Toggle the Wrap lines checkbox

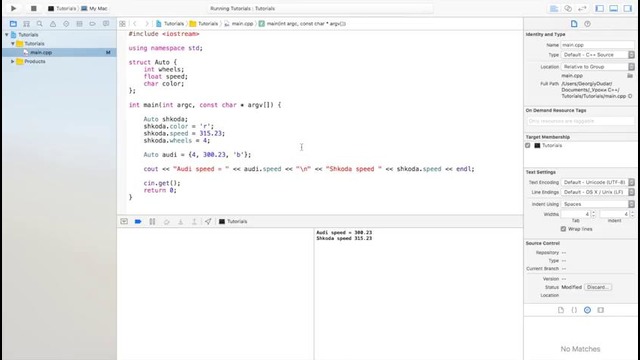click(563, 229)
